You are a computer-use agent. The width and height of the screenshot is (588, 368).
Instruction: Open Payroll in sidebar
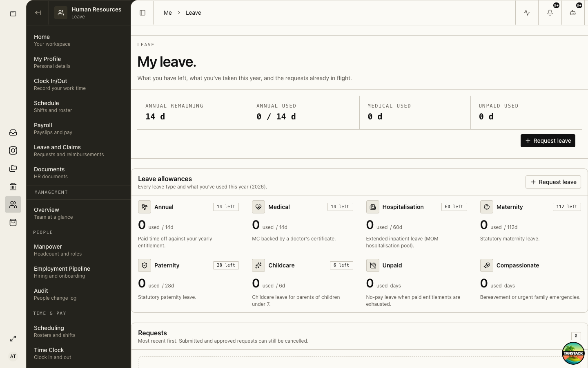[78, 128]
